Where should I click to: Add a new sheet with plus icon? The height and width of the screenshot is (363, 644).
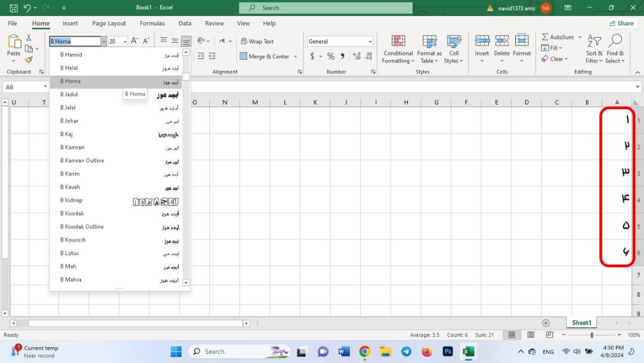(546, 323)
